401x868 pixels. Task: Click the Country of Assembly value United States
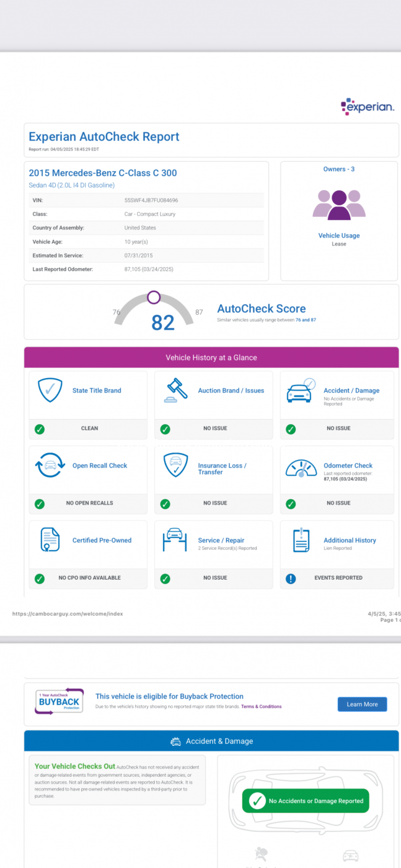click(141, 228)
